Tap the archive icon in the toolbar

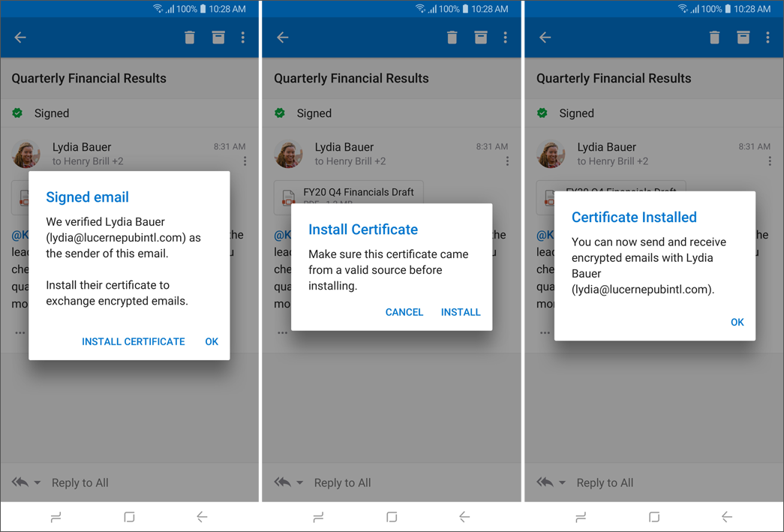[218, 37]
